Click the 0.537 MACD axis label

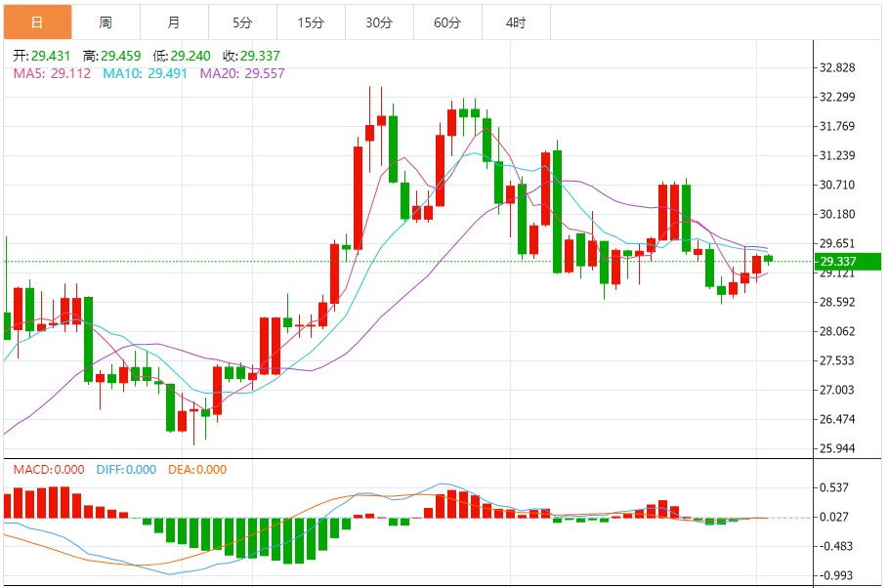point(834,487)
